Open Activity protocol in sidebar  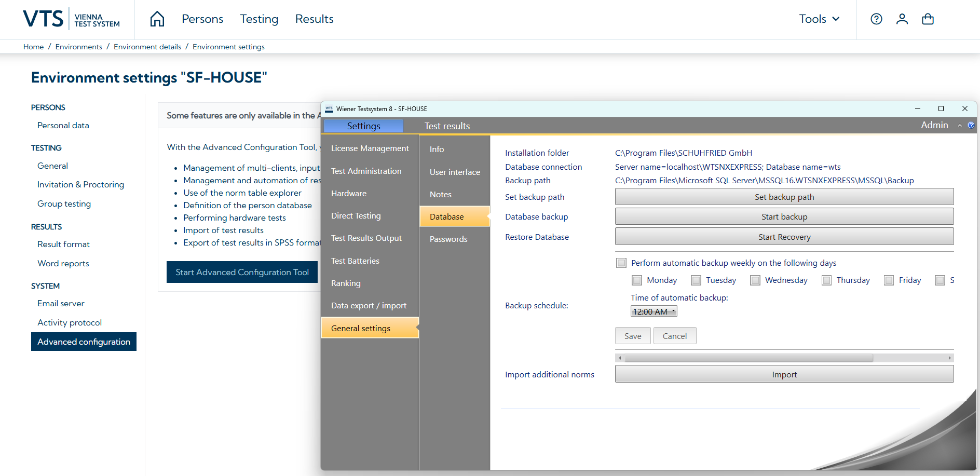70,323
